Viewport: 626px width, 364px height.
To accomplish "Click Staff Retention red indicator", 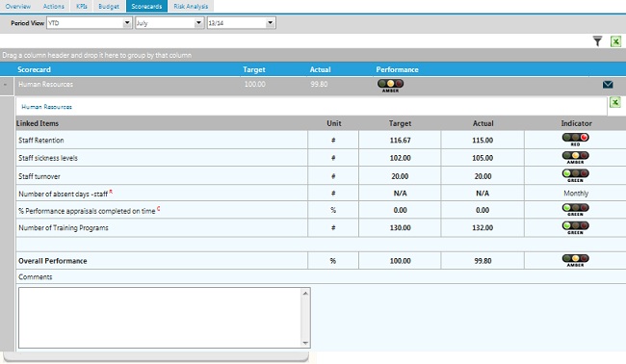I will click(575, 140).
